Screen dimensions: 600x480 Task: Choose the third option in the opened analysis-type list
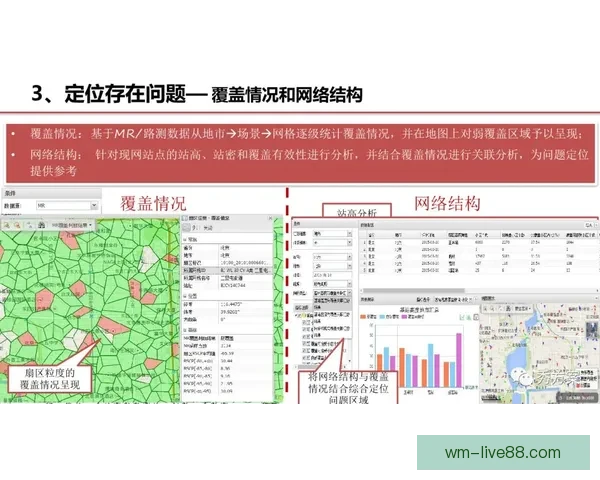click(x=332, y=330)
